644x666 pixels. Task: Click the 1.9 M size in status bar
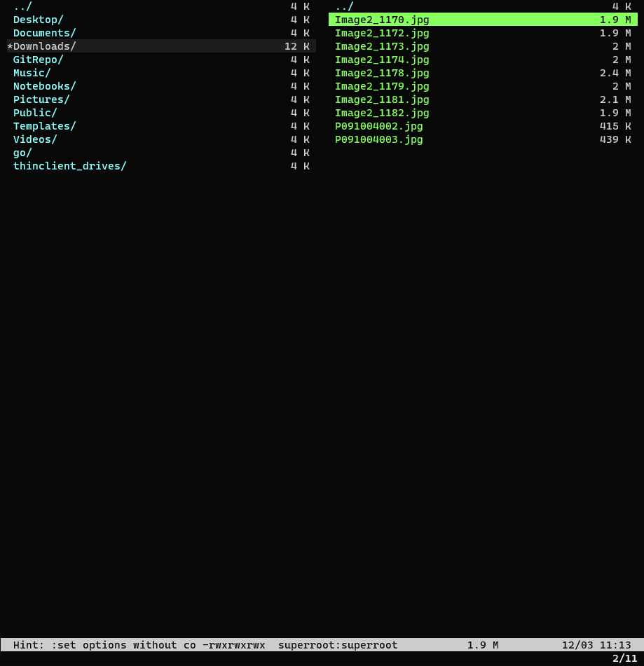click(483, 645)
